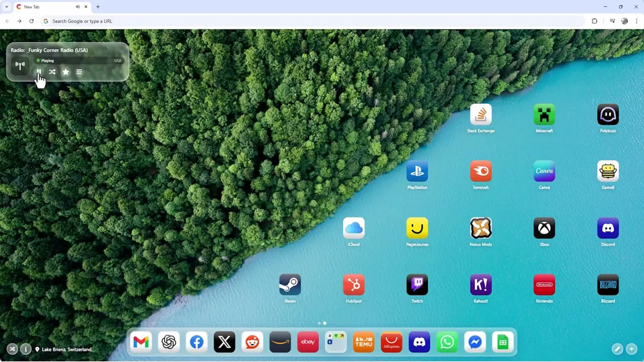Image resolution: width=644 pixels, height=362 pixels.
Task: Shuffle to a random radio station
Action: 52,72
